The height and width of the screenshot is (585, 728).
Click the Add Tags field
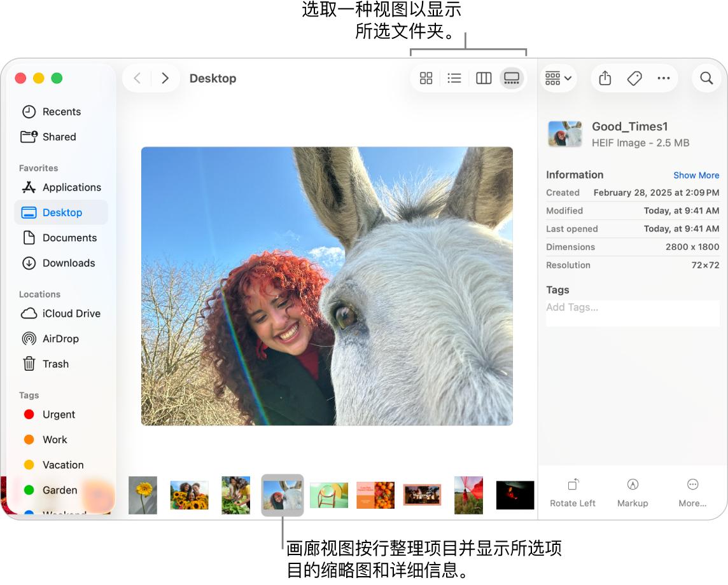pos(632,308)
